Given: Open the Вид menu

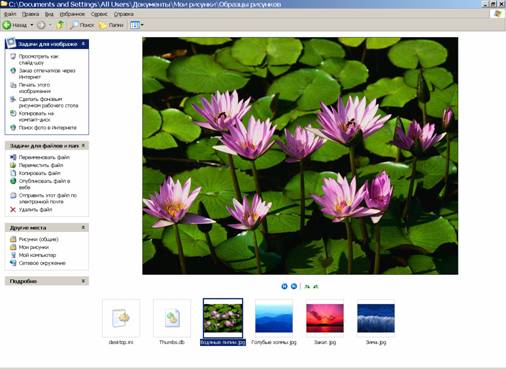Looking at the screenshot, I should point(49,14).
